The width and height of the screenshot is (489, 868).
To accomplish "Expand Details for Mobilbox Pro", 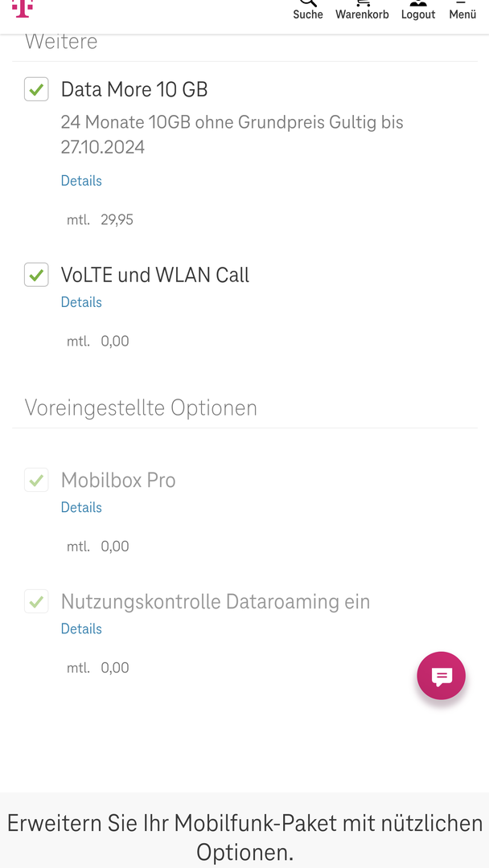I will pyautogui.click(x=81, y=507).
